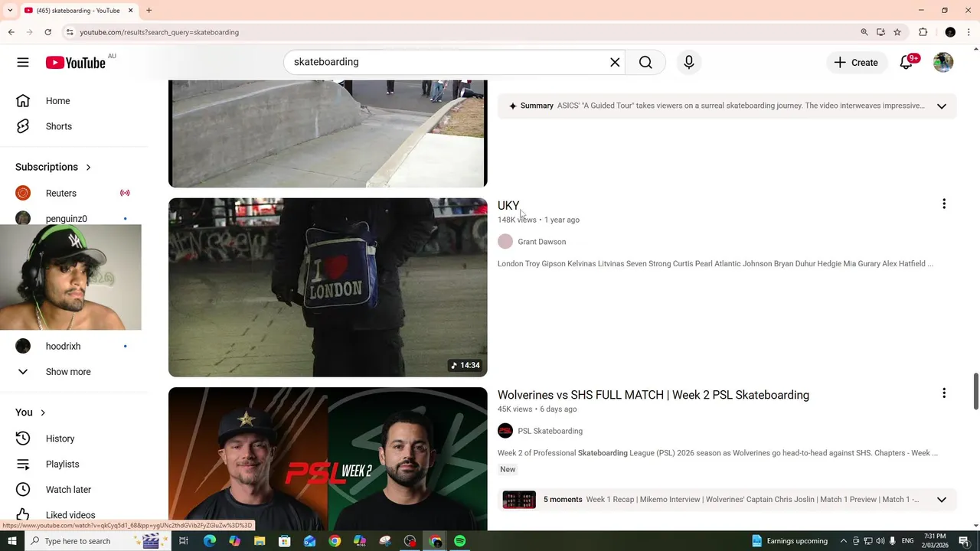Expand the ASICS video Summary chevron
The height and width of the screenshot is (551, 980).
(942, 106)
